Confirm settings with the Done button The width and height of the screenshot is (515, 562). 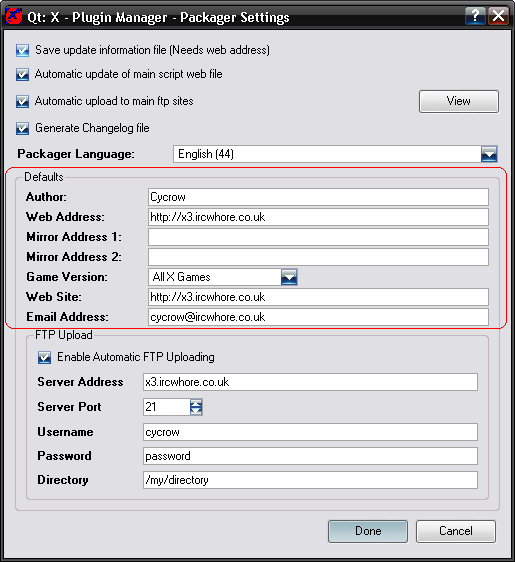click(x=368, y=531)
